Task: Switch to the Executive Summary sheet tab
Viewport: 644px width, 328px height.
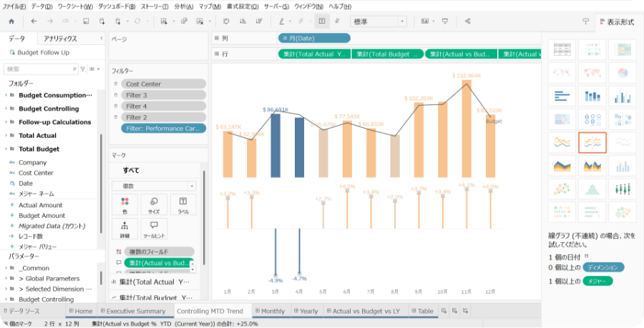Action: pyautogui.click(x=132, y=311)
